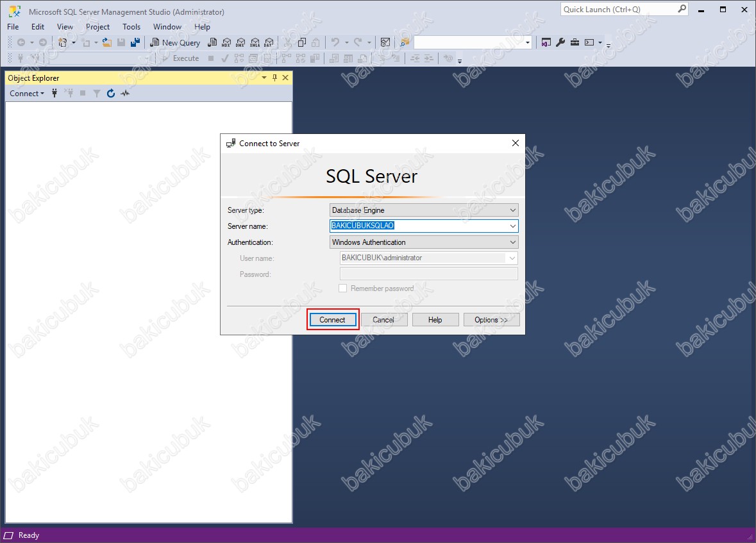Open the Window menu

(x=167, y=26)
